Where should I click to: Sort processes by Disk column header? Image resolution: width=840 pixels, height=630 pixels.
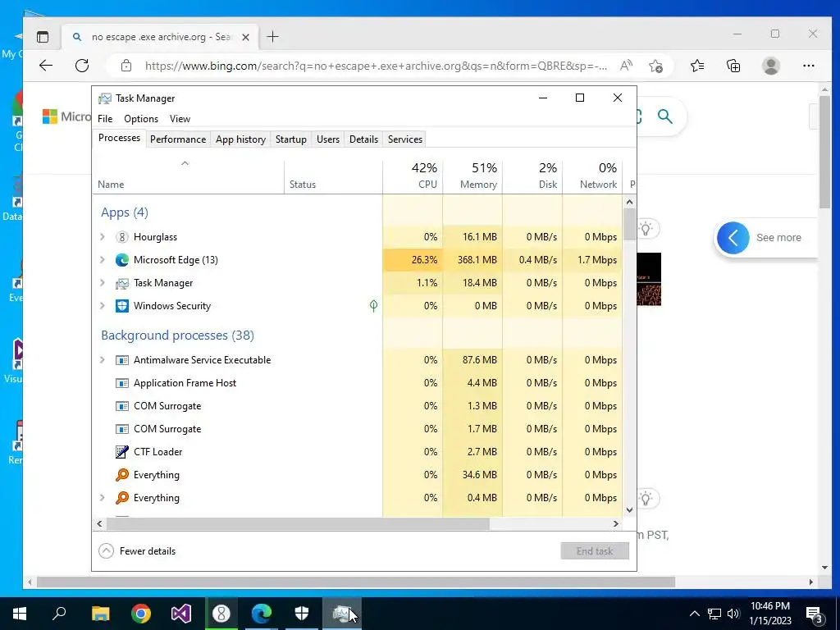pyautogui.click(x=533, y=176)
